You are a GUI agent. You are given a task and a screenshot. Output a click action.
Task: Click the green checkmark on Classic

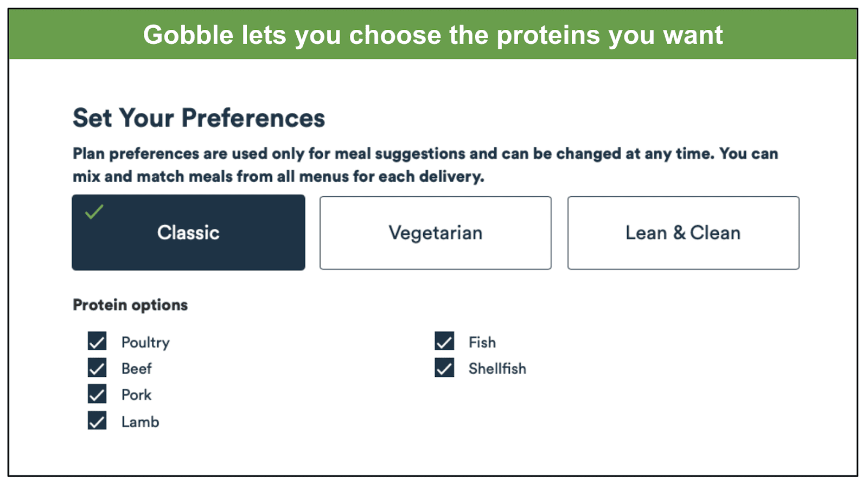click(94, 211)
